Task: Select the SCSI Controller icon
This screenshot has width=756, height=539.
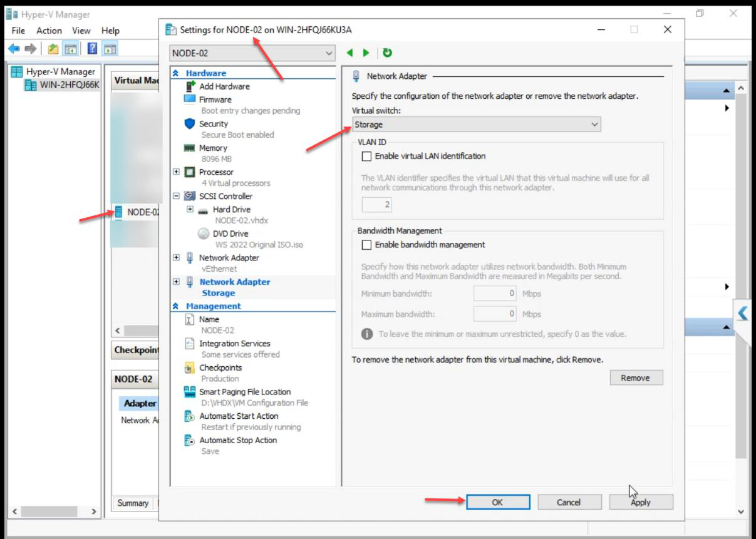Action: click(190, 196)
